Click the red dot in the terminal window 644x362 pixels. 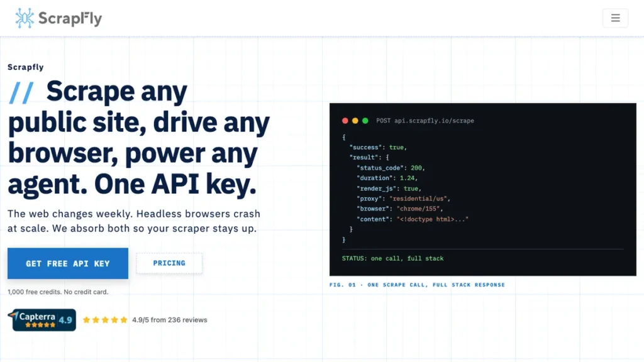coord(345,121)
